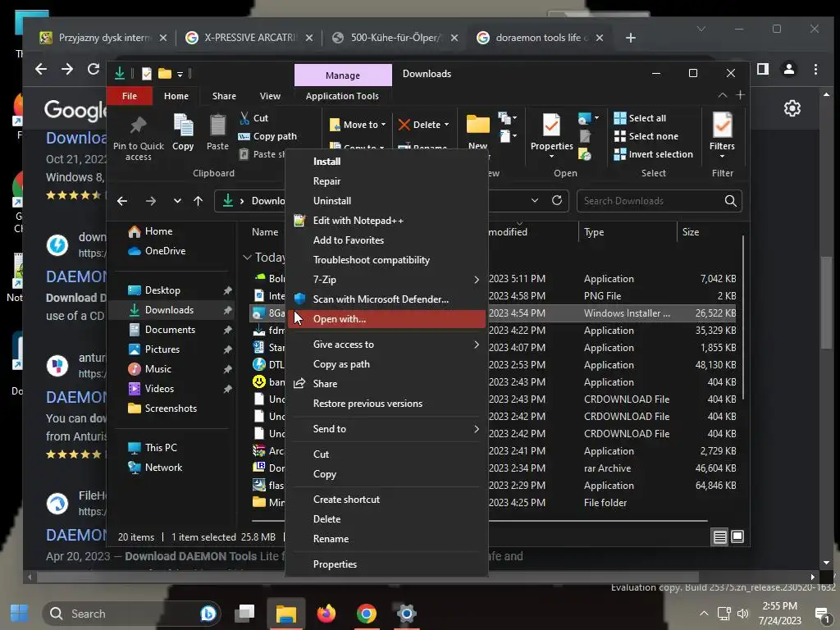Reload the Chrome page

(x=94, y=69)
